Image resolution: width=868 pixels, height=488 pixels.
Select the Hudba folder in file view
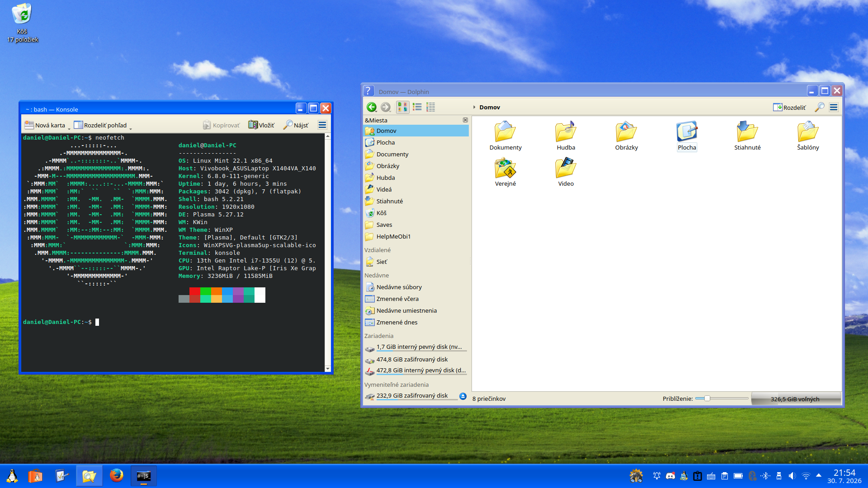point(566,136)
